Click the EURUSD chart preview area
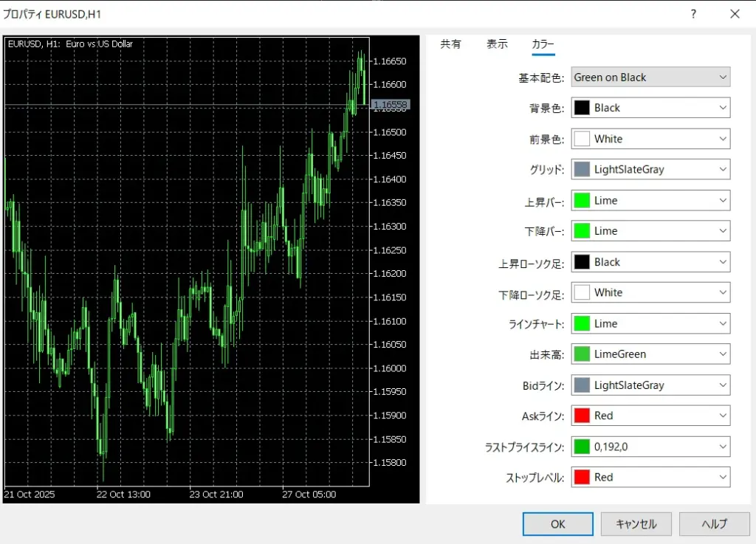756x544 pixels. 185,266
